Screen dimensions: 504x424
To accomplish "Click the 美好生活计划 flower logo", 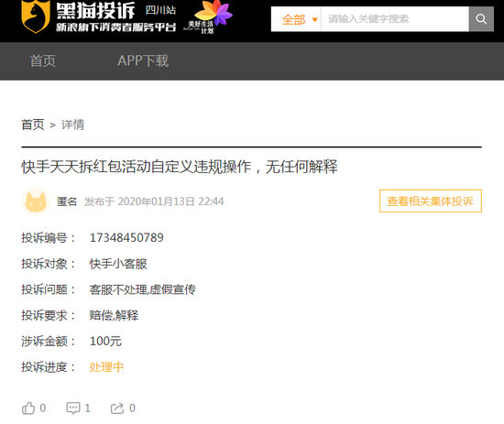I will point(208,16).
